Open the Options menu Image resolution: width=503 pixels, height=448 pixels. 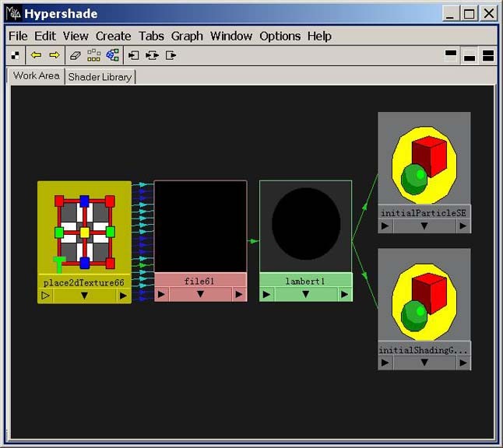click(280, 37)
